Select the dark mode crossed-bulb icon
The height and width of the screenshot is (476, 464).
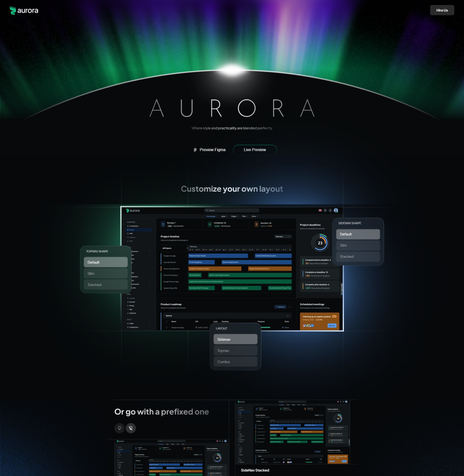point(130,428)
